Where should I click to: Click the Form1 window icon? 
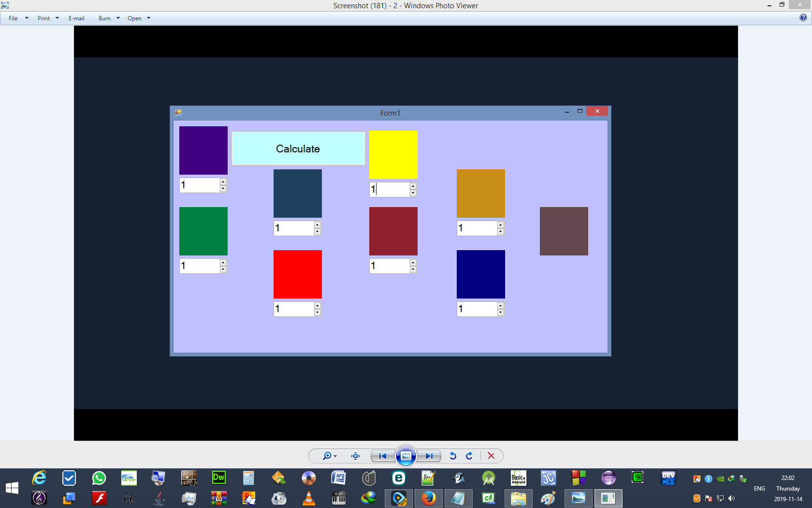pyautogui.click(x=178, y=113)
